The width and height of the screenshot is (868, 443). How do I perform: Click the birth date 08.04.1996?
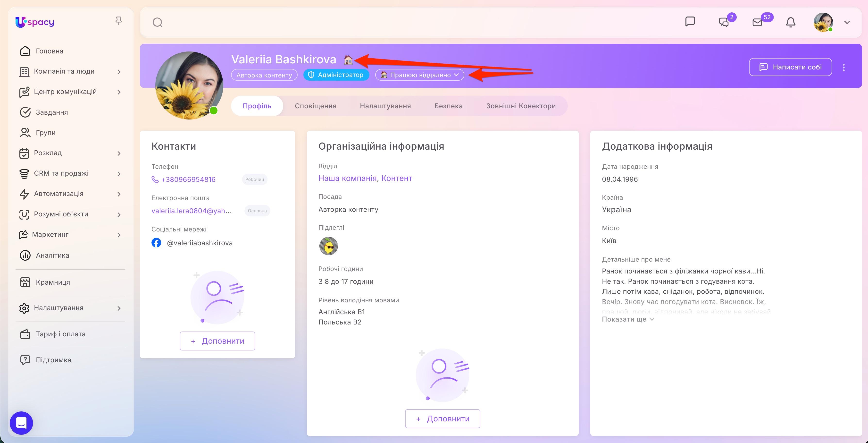click(620, 179)
